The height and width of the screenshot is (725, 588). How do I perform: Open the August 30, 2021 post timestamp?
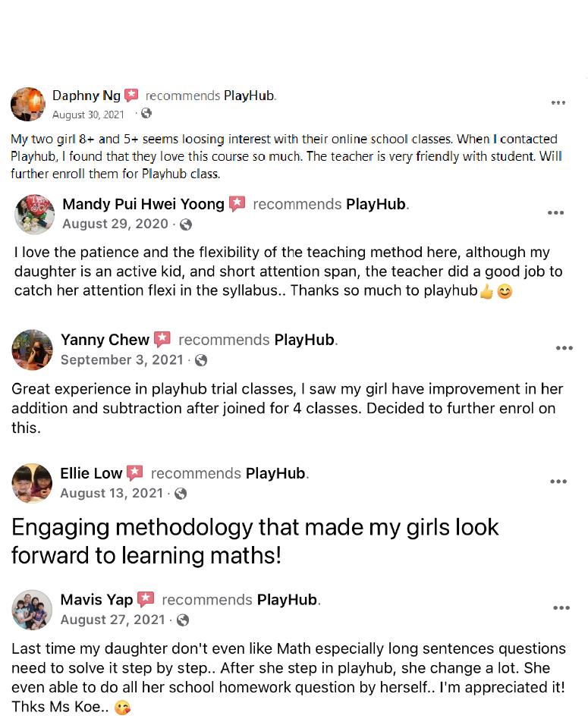88,115
